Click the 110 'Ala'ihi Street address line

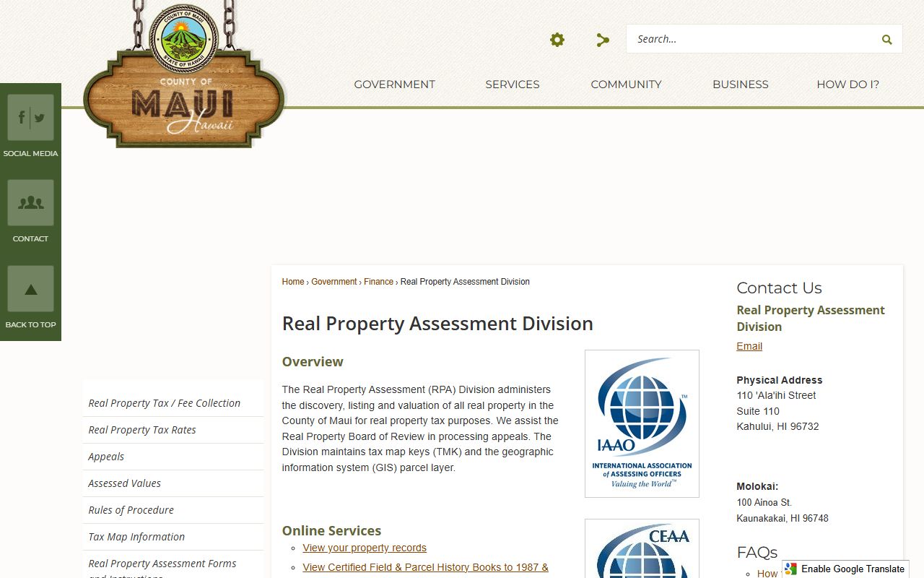click(776, 395)
